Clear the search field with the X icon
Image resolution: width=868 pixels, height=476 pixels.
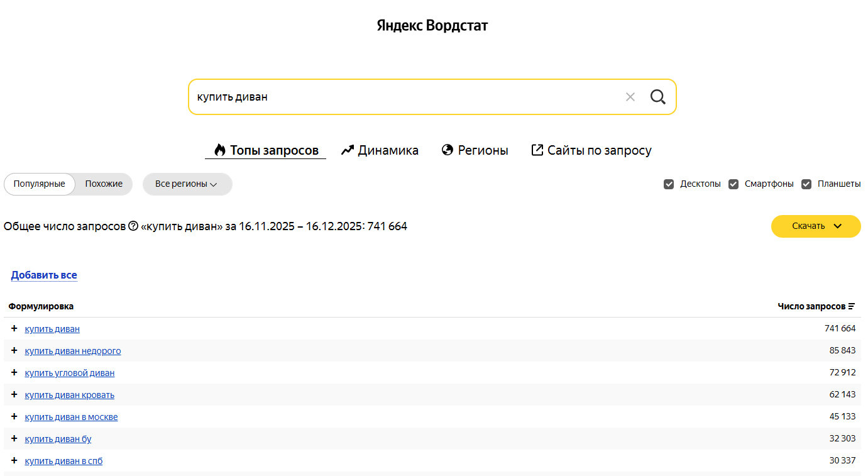point(630,97)
